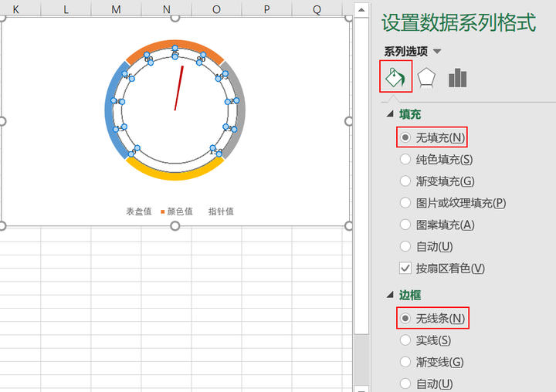Click the 表盘值 legend entry

click(139, 211)
